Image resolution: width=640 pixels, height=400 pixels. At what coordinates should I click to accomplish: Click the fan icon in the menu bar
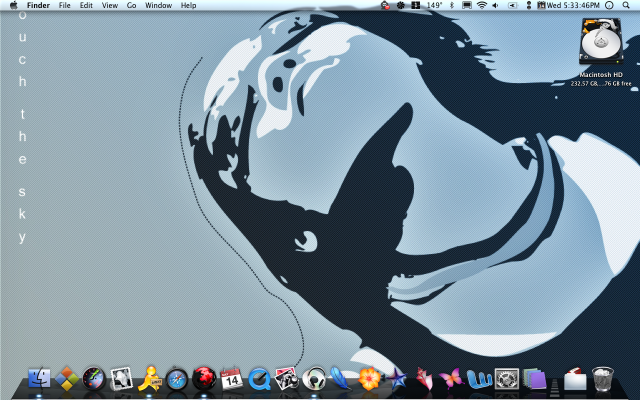tap(401, 5)
